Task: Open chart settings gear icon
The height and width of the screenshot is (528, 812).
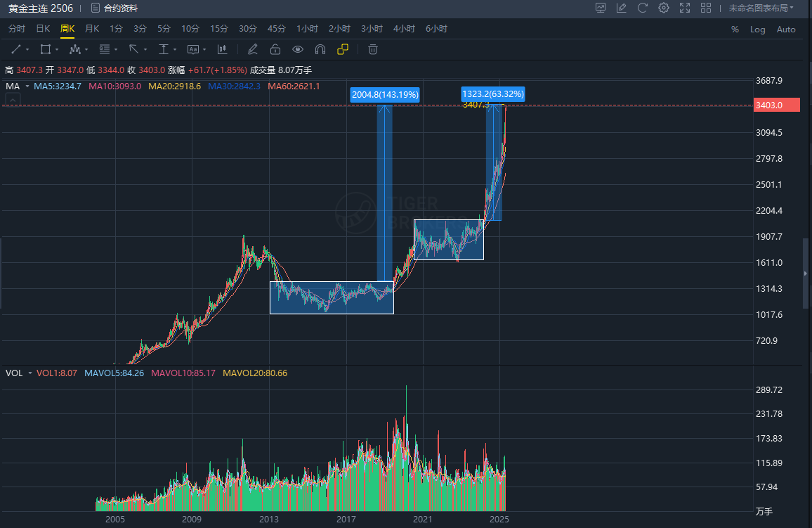Action: [664, 8]
